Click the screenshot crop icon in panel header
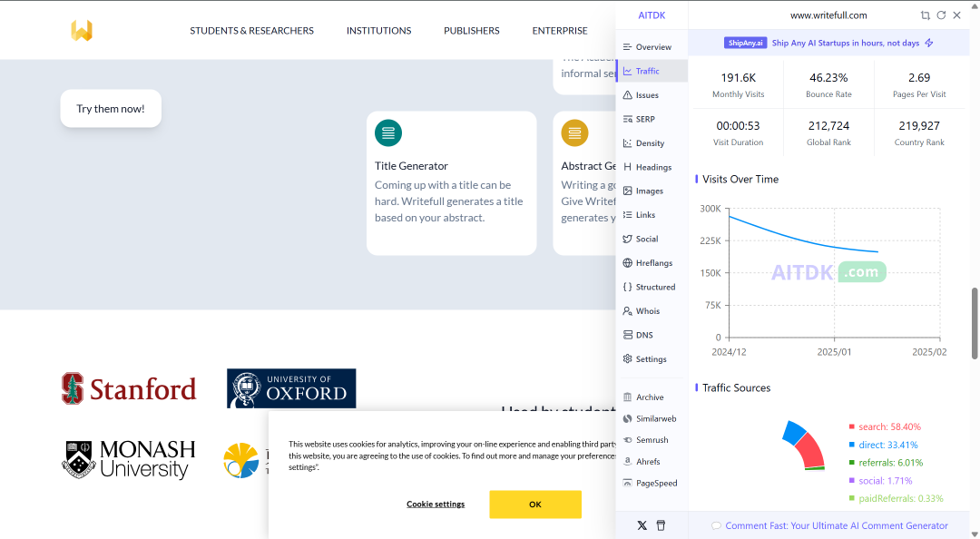 [x=925, y=15]
